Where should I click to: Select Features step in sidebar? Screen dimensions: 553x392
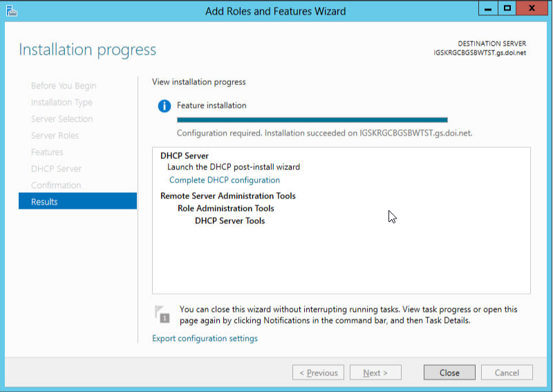click(47, 152)
